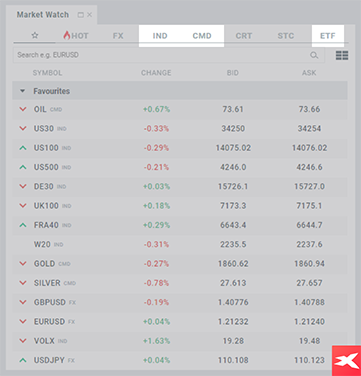This screenshot has width=361, height=376.
Task: Switch to grid view icon
Action: pyautogui.click(x=342, y=55)
